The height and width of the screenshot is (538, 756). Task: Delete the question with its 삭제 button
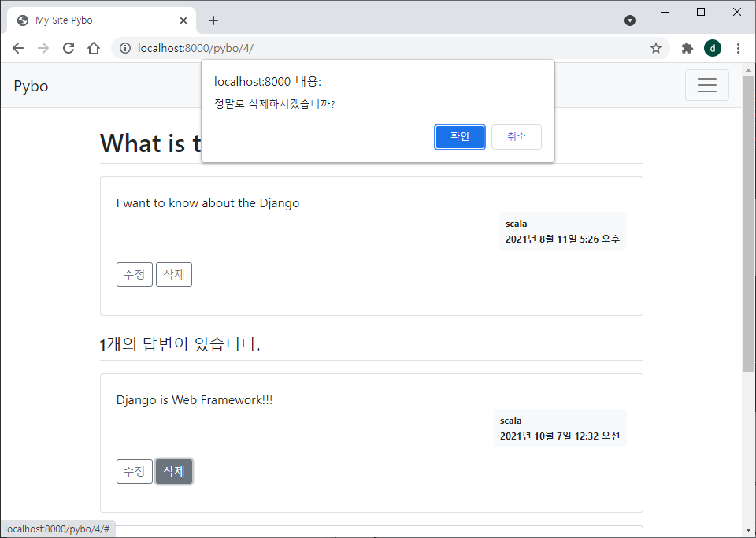(174, 275)
